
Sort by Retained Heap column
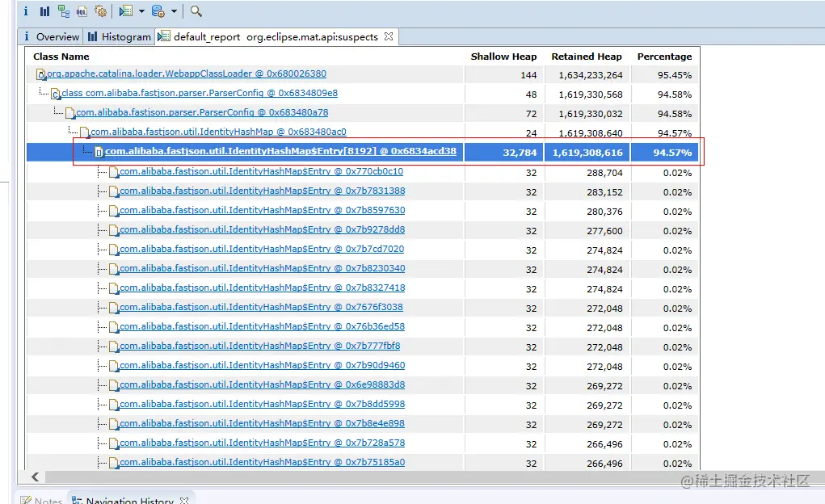coord(587,57)
